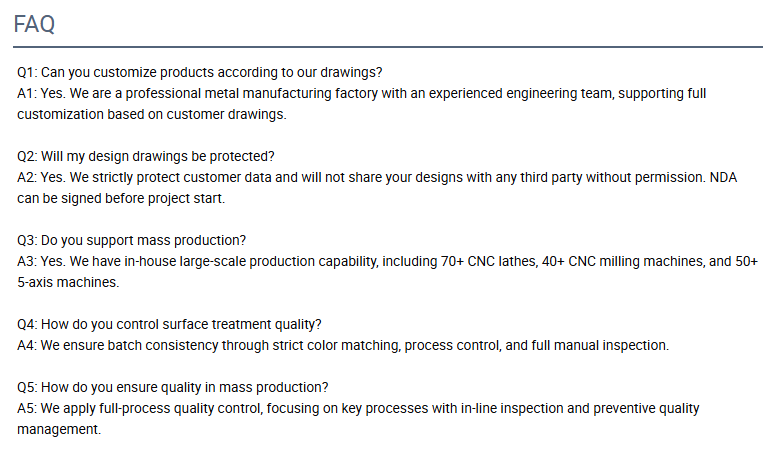
Task: Click the A1 answer about engineering team
Action: (x=361, y=104)
